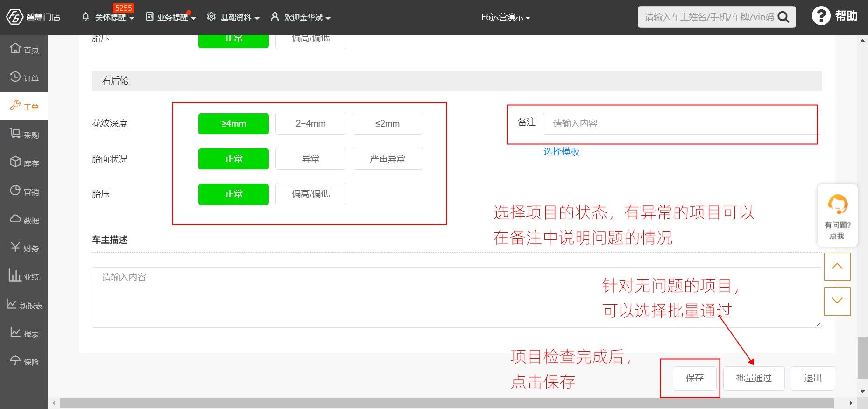Click the 右后轮 section header

pyautogui.click(x=457, y=81)
